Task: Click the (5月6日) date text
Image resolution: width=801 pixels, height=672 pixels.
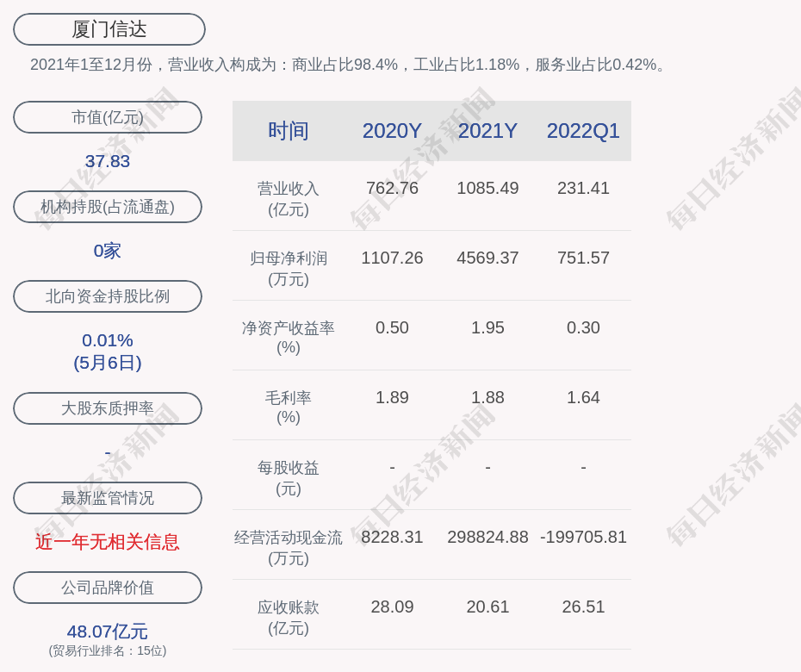Action: point(108,363)
